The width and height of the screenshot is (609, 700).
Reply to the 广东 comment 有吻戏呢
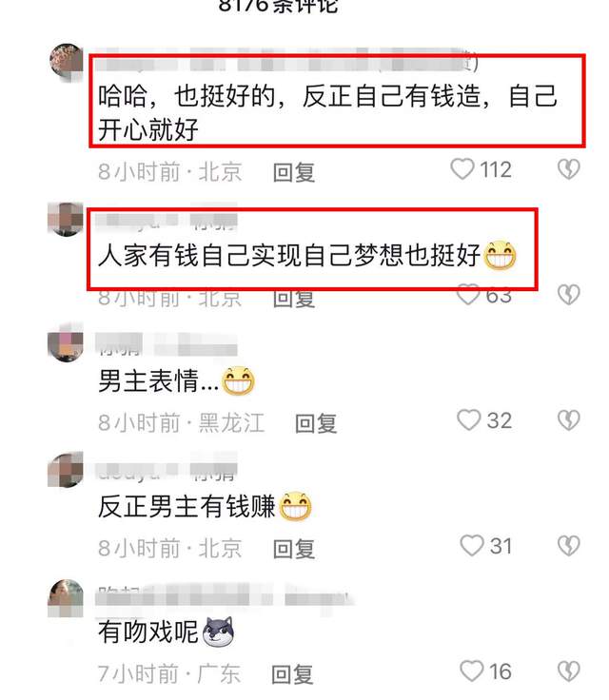point(293,674)
